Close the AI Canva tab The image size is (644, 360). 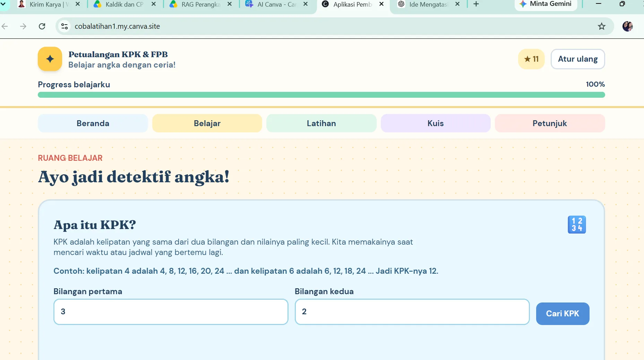[306, 4]
